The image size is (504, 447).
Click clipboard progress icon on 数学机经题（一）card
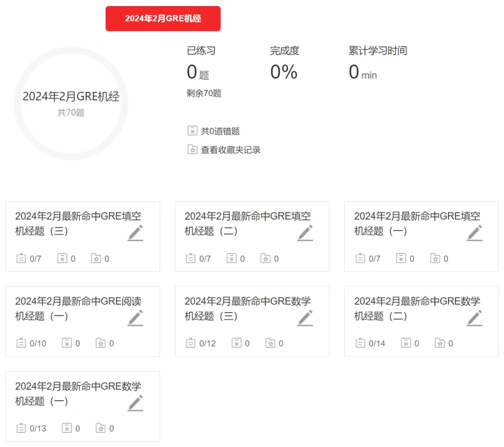(21, 428)
